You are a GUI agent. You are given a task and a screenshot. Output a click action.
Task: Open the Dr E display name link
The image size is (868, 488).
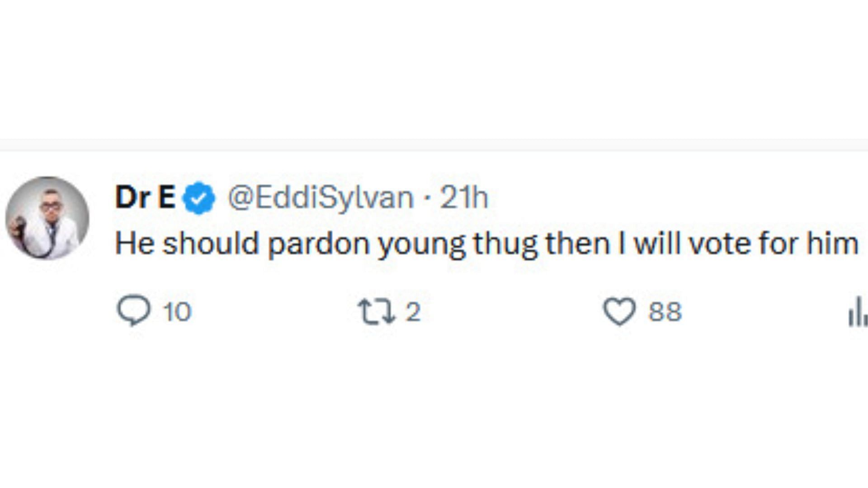[x=145, y=197]
